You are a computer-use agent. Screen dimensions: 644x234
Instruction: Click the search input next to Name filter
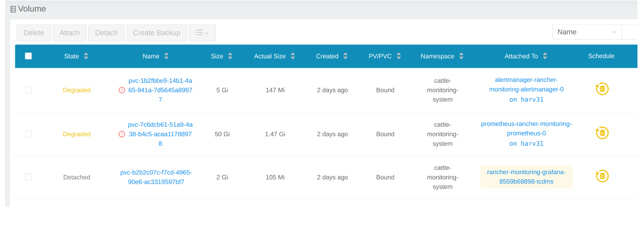(x=631, y=32)
